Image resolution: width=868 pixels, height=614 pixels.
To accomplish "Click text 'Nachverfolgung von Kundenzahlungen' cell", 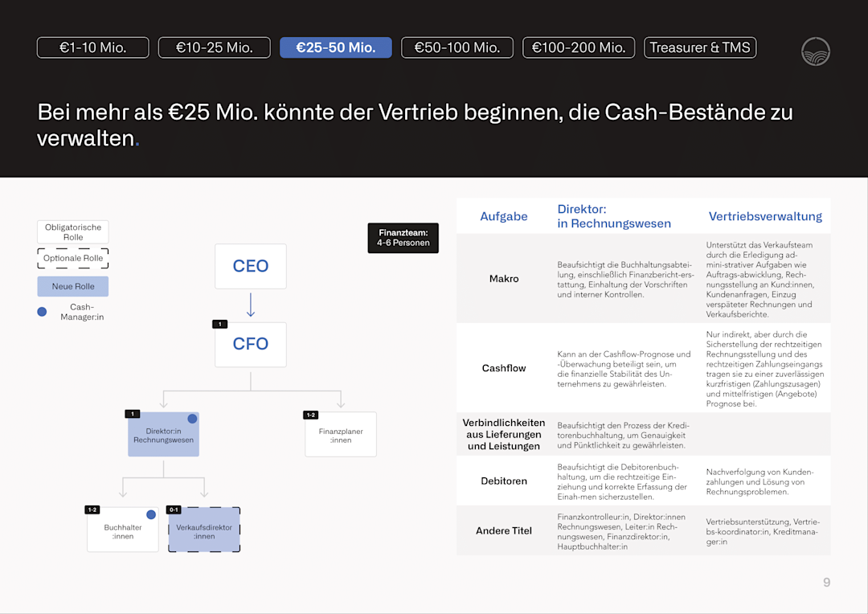I will [760, 481].
